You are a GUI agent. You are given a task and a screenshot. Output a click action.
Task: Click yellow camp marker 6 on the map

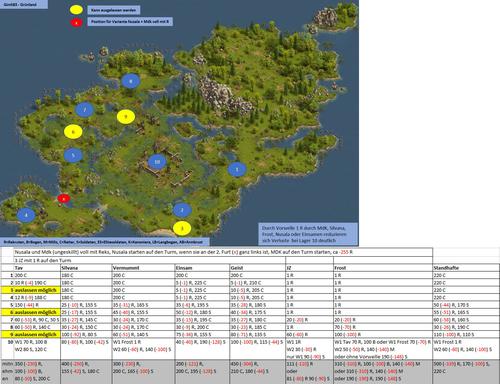pyautogui.click(x=73, y=132)
